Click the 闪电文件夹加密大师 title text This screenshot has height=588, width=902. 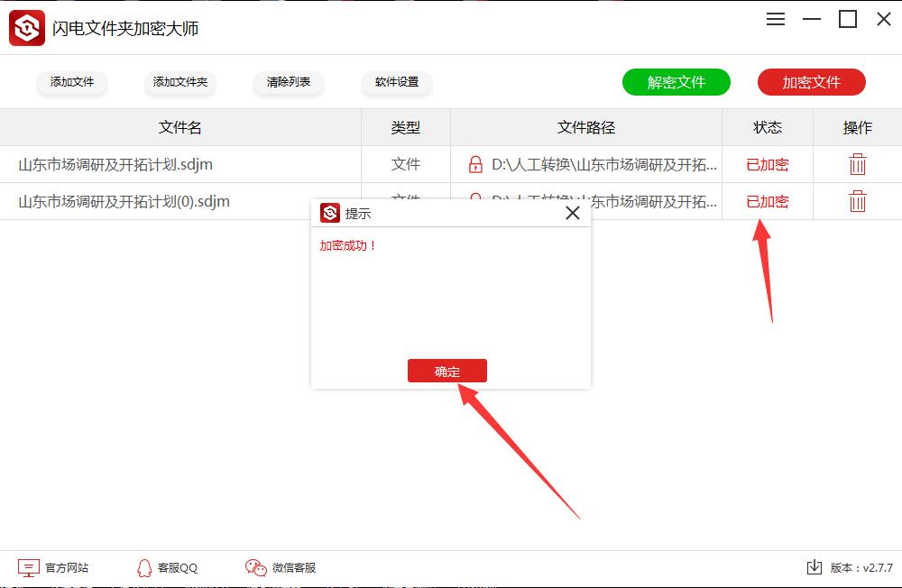click(125, 29)
